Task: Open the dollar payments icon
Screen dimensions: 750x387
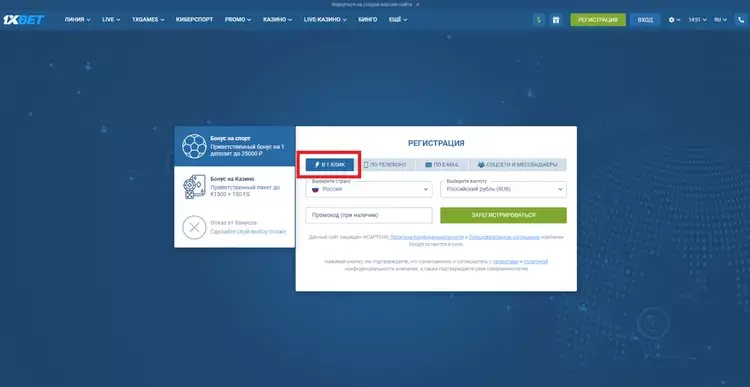Action: pos(539,20)
